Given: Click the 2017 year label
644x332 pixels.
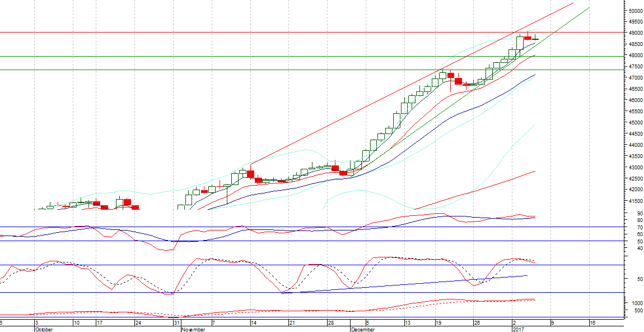Looking at the screenshot, I should [x=517, y=330].
